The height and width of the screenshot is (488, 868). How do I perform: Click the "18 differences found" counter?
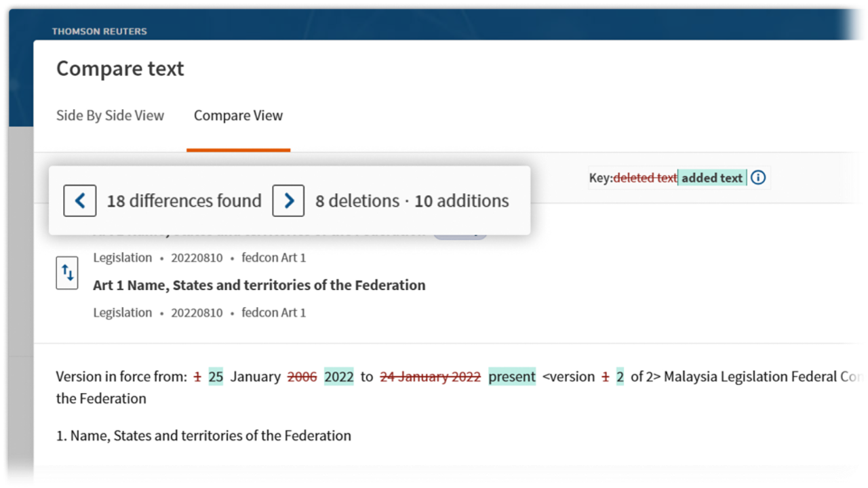tap(184, 201)
